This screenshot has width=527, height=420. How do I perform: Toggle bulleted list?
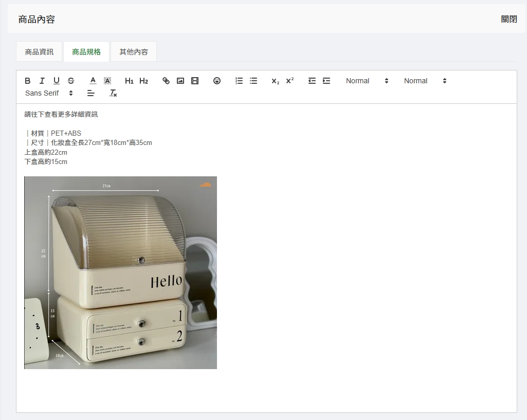click(253, 81)
